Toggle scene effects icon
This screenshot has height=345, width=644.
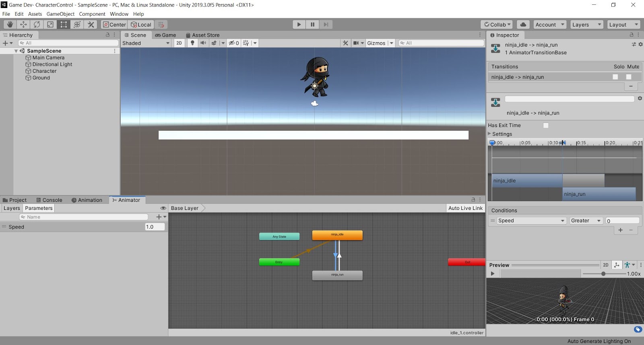pos(214,43)
